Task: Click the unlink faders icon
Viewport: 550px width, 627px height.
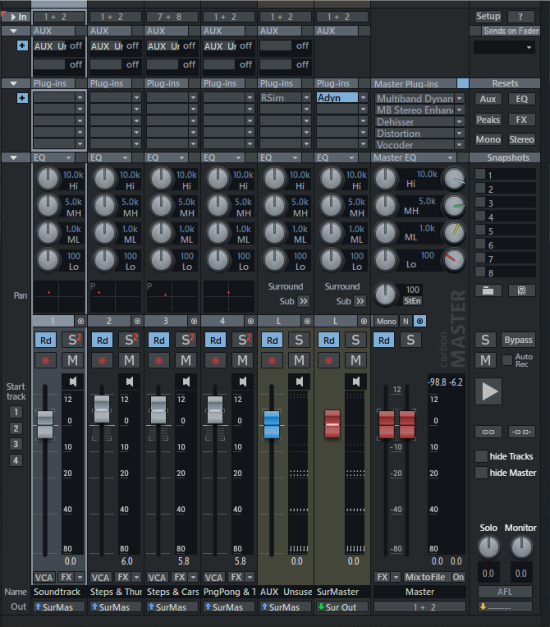Action: pos(522,432)
